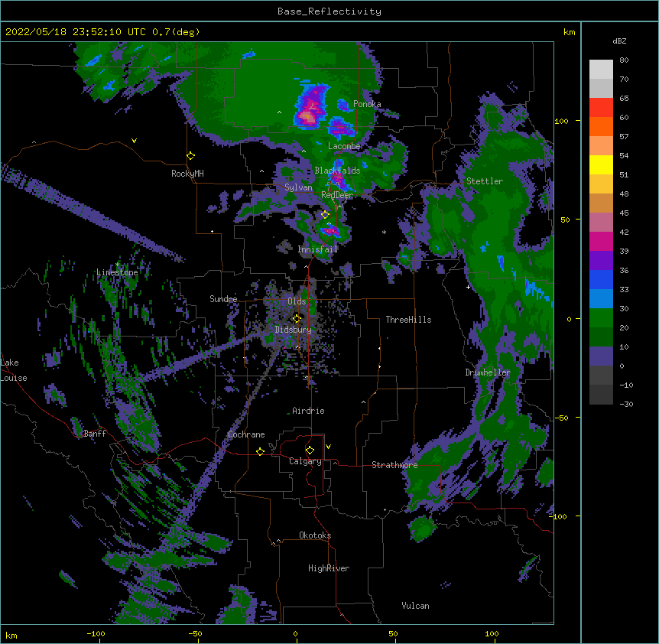Screen dimensions: 659x644
Task: Click the 45 value in the dBZ legend
Action: coord(624,213)
